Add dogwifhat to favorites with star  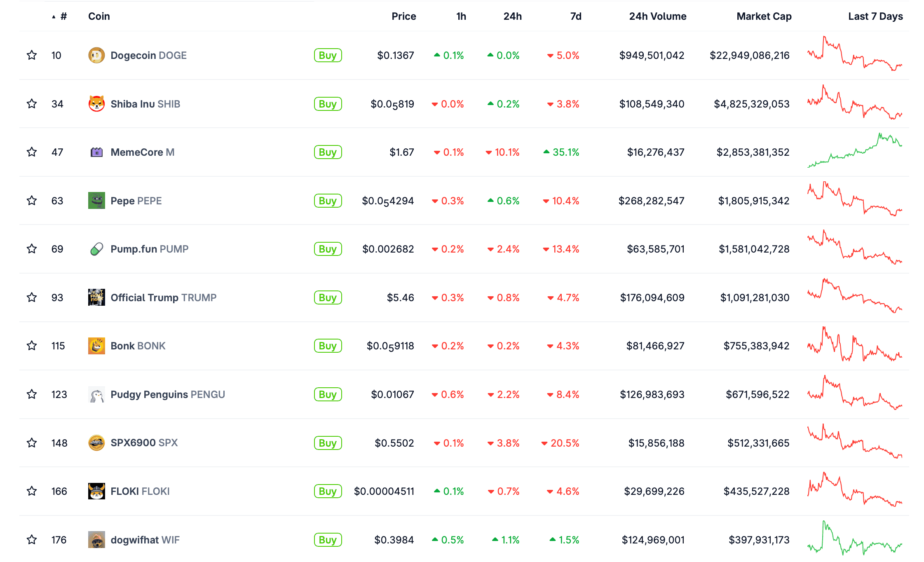click(x=32, y=540)
